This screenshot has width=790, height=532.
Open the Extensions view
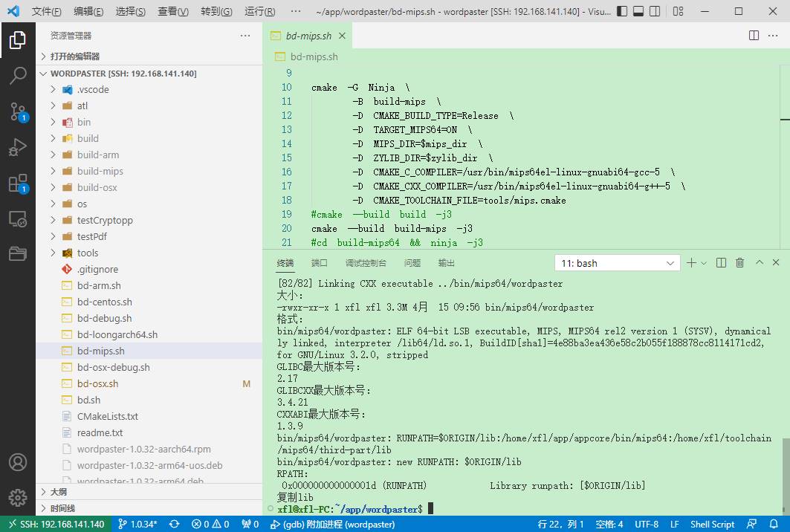pyautogui.click(x=18, y=184)
